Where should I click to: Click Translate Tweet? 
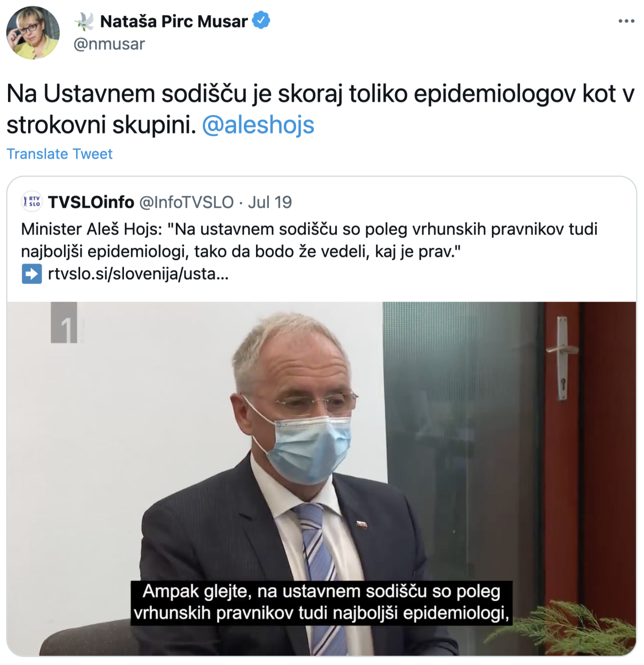pyautogui.click(x=60, y=154)
